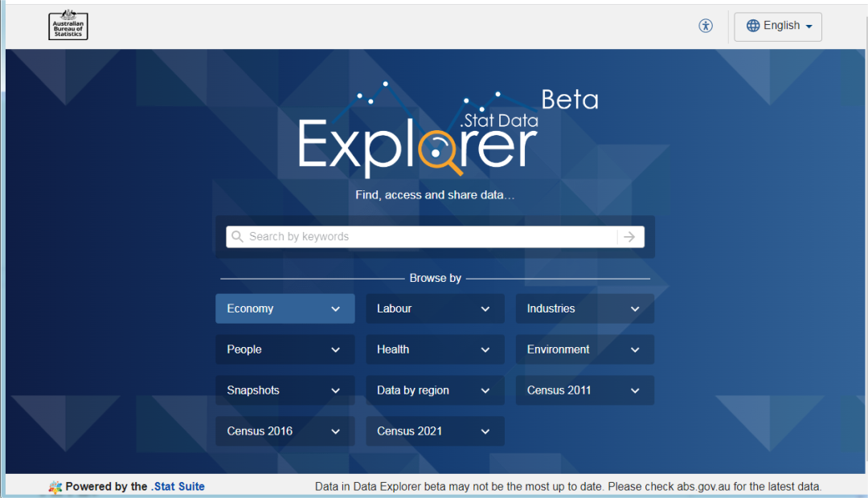The width and height of the screenshot is (868, 498).
Task: Open the Health browse category
Action: [435, 349]
